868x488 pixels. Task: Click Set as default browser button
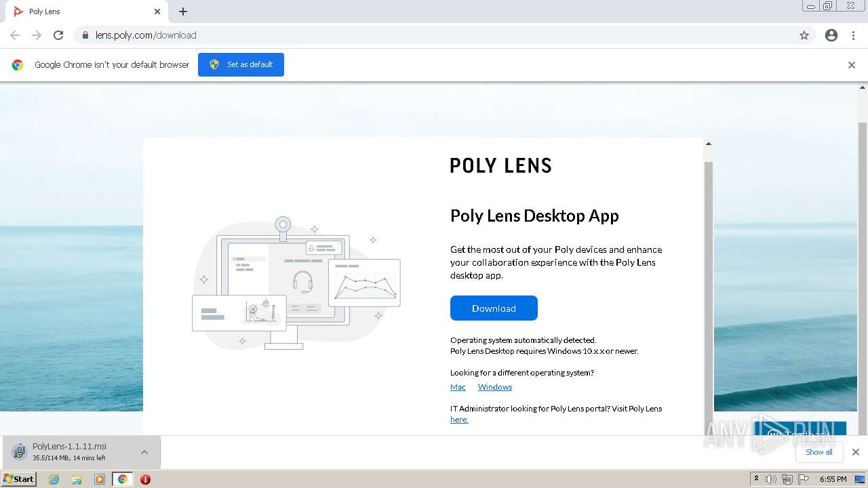(x=241, y=64)
